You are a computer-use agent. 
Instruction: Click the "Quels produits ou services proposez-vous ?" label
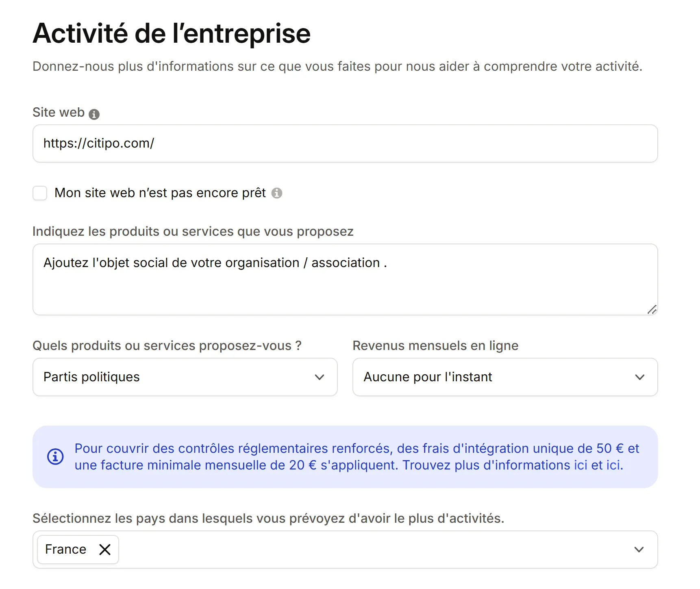pyautogui.click(x=167, y=346)
